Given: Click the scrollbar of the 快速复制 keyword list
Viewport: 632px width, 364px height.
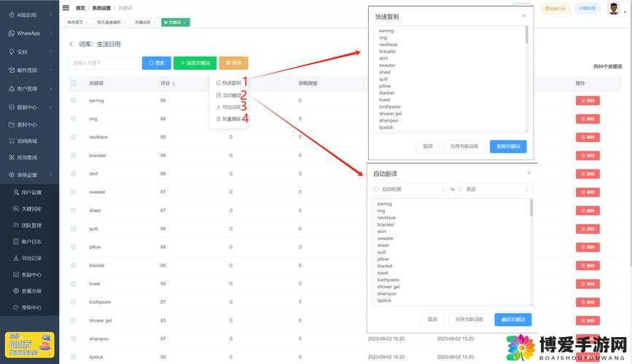Looking at the screenshot, I should (526, 35).
